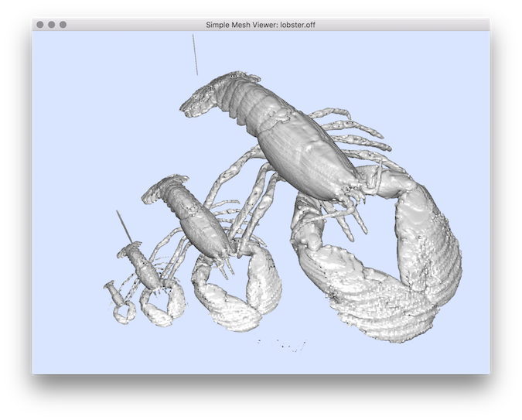Zoom the mesh viewer window to fullscreen
Viewport: 522px width, 420px height.
[63, 24]
